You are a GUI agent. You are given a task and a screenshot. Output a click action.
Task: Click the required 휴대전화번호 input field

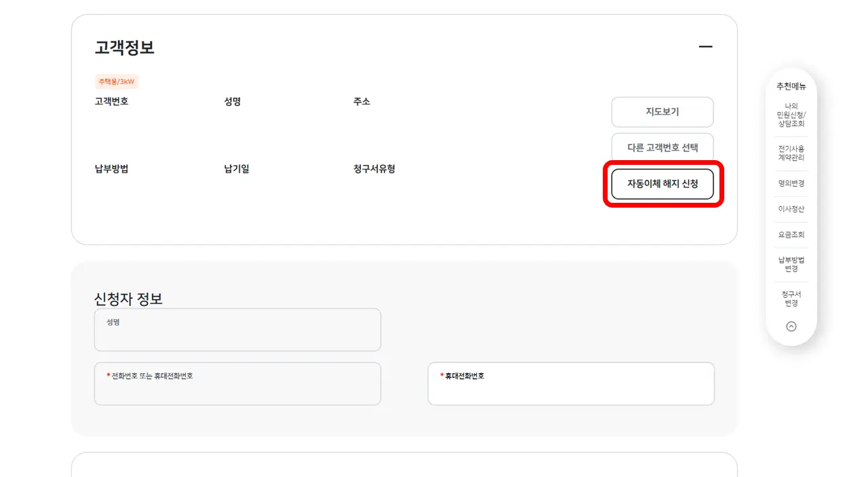pyautogui.click(x=570, y=383)
